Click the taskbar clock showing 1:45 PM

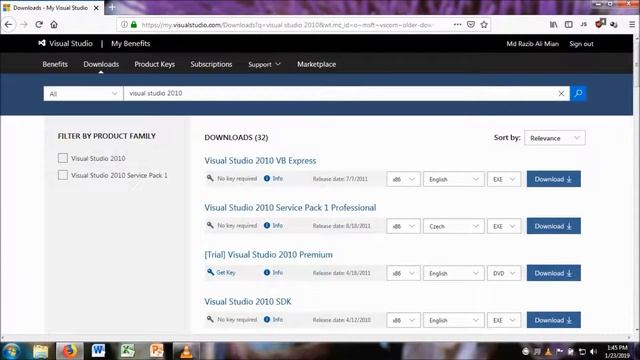pyautogui.click(x=617, y=351)
